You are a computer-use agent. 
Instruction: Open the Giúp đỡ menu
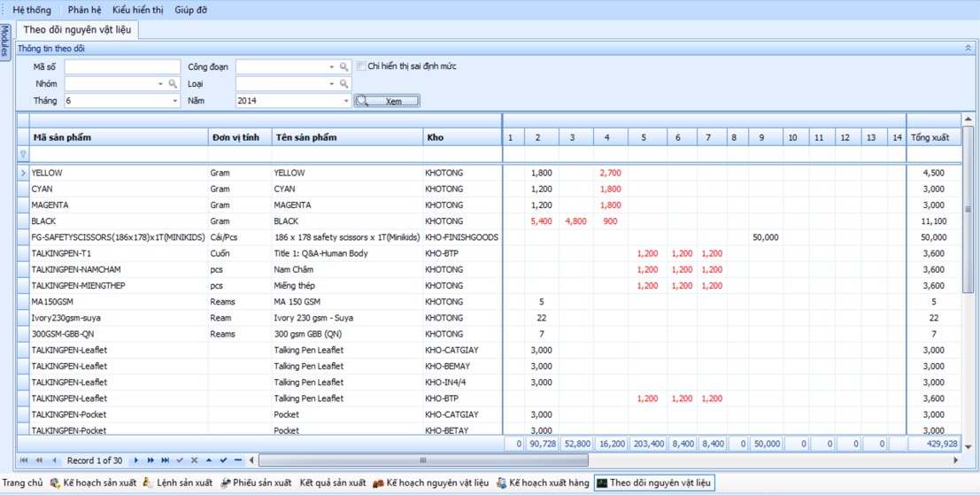190,10
